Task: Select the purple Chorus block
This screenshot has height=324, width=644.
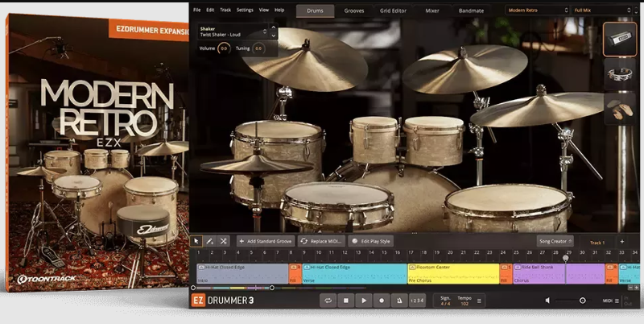Action: [559, 274]
